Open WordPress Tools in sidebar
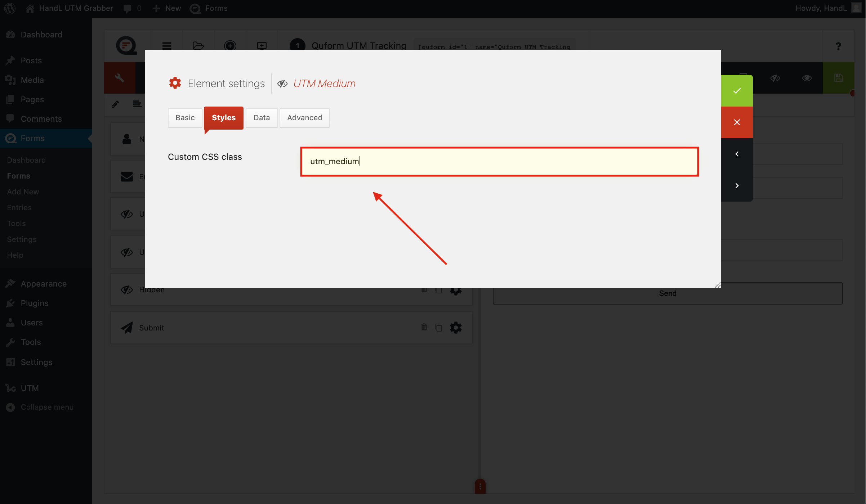This screenshot has width=866, height=504. 46,342
